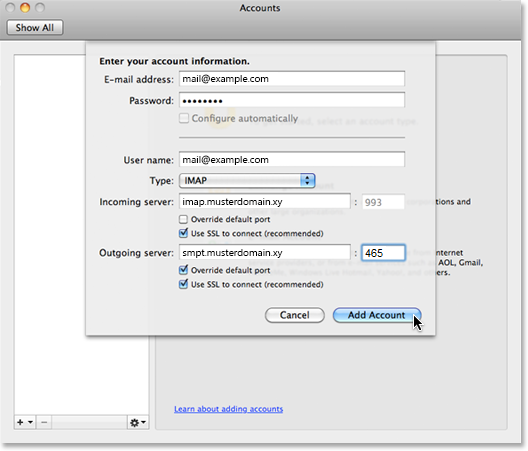Expand the dropdown arrow beside the gear

coord(143,422)
